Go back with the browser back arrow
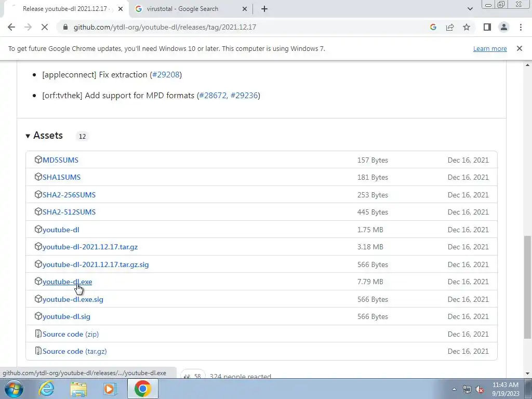 pyautogui.click(x=11, y=27)
